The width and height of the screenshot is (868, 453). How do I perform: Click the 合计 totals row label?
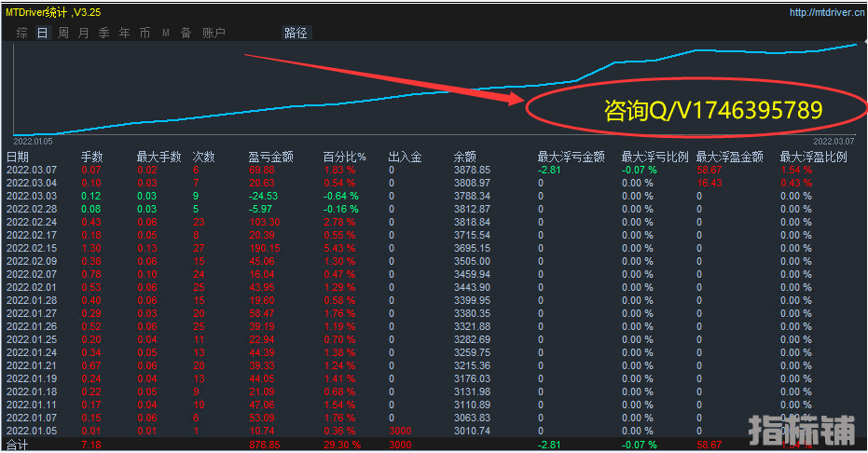pos(18,446)
